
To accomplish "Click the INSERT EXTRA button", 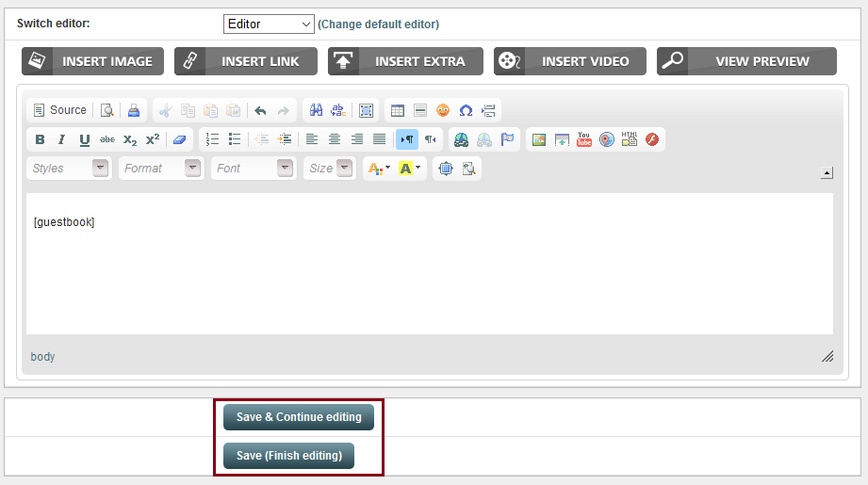I will [x=405, y=61].
